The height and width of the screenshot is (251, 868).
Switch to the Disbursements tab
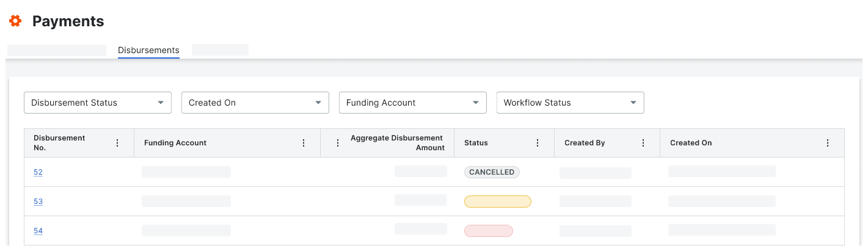pyautogui.click(x=148, y=50)
